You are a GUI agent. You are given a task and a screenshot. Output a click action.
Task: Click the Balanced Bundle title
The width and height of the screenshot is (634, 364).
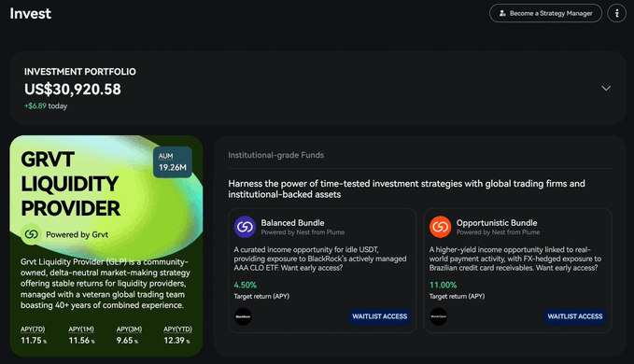(x=292, y=223)
